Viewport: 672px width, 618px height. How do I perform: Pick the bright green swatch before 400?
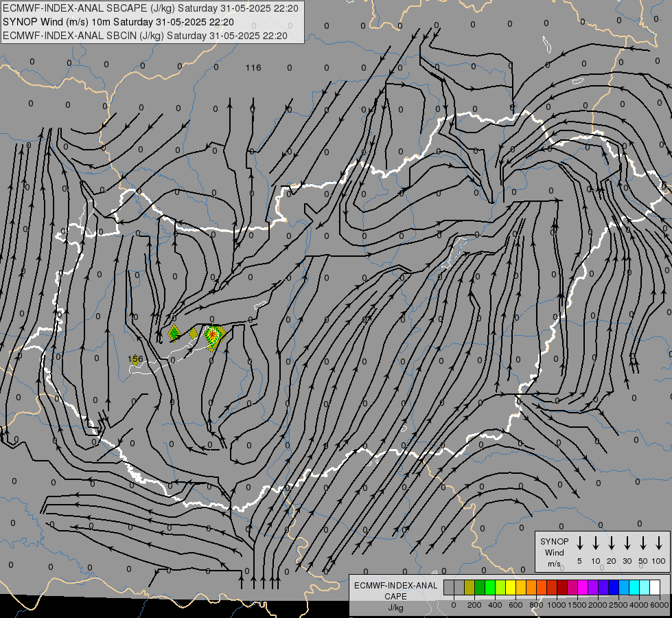tap(490, 587)
